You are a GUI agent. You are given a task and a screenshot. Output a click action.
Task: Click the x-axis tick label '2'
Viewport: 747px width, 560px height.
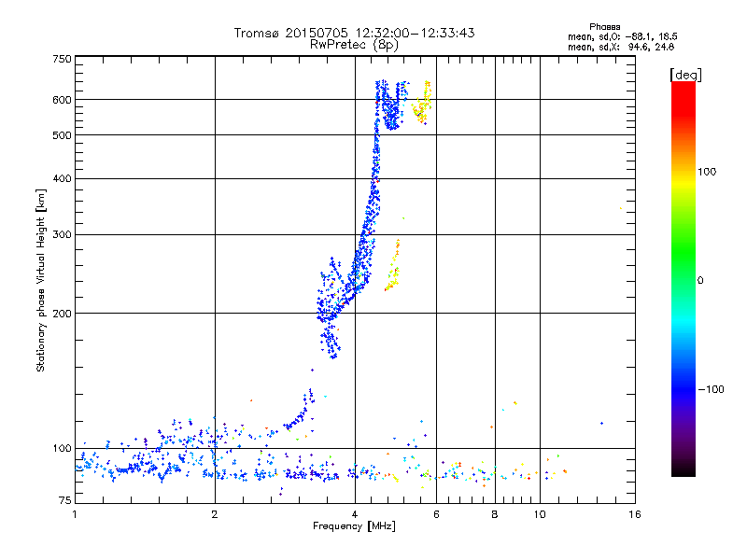point(215,514)
